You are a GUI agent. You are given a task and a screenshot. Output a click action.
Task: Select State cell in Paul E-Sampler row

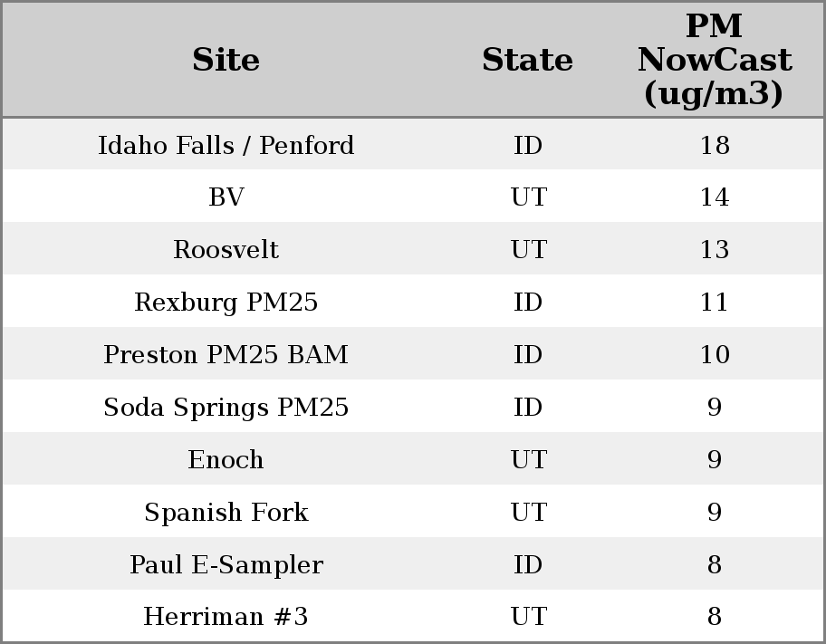(528, 565)
